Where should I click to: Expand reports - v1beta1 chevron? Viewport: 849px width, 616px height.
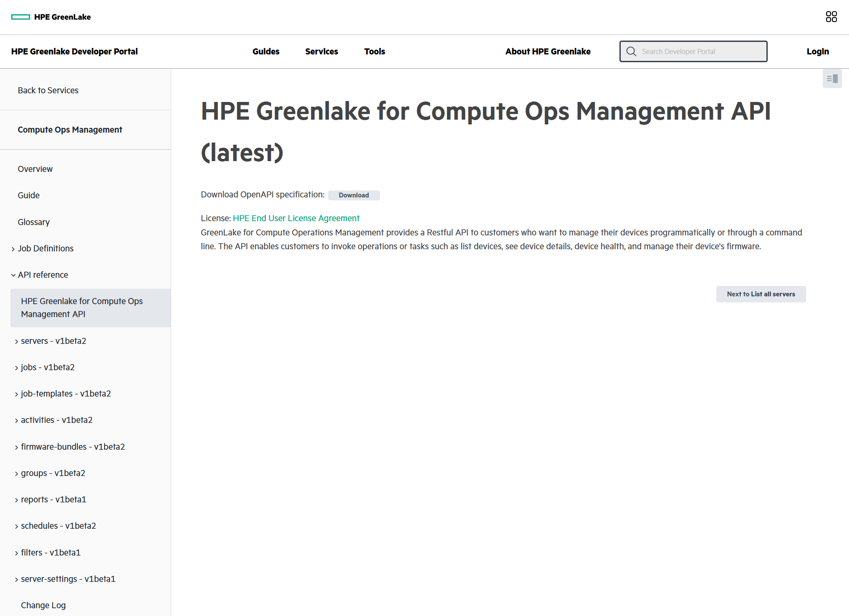(16, 500)
